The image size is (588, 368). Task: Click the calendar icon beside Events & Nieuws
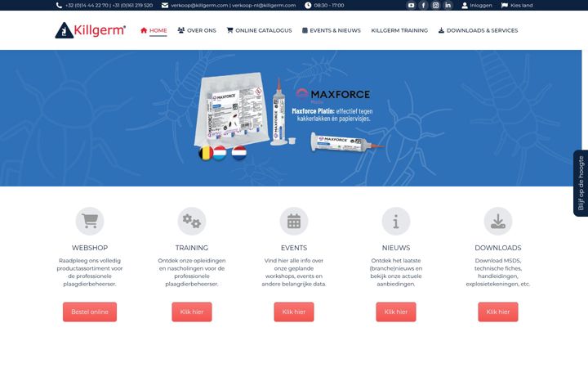tap(305, 30)
